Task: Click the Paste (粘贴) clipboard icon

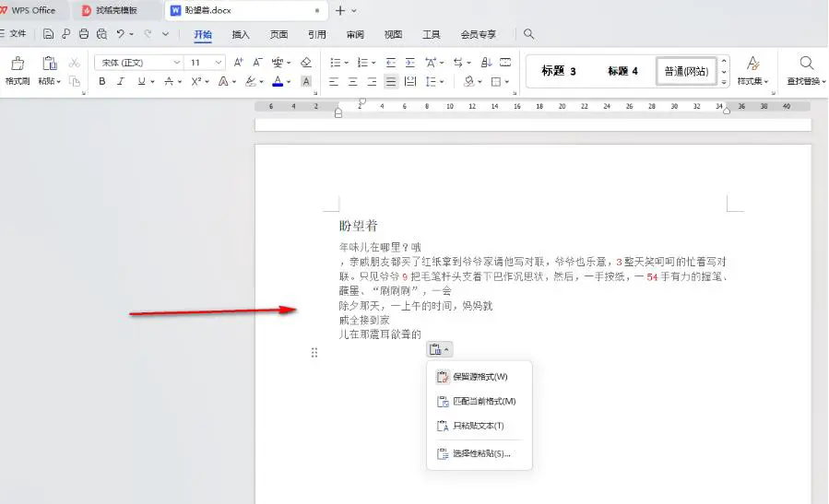Action: pos(50,64)
